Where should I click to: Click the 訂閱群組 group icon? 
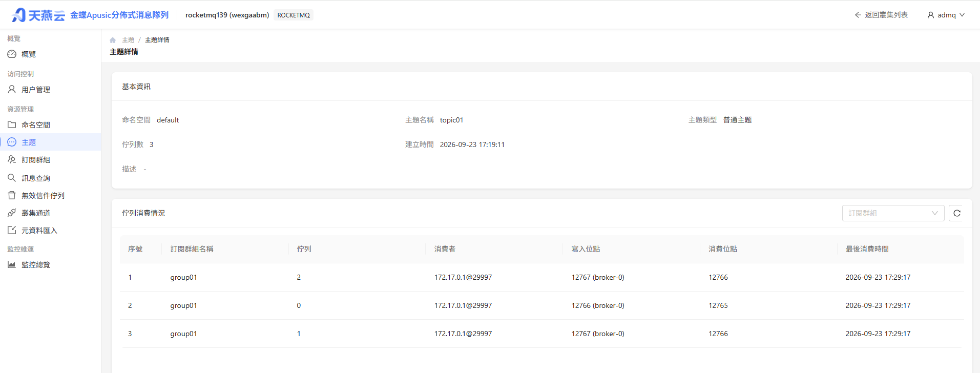tap(12, 159)
